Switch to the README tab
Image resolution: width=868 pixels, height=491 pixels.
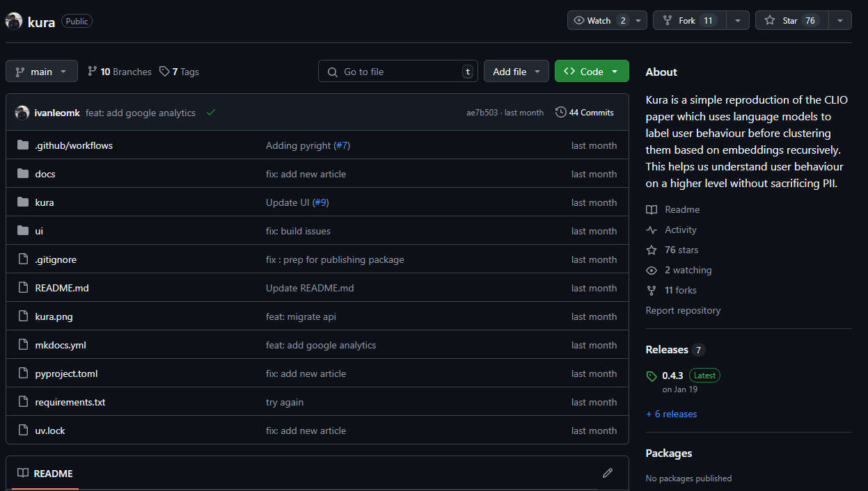(x=45, y=474)
